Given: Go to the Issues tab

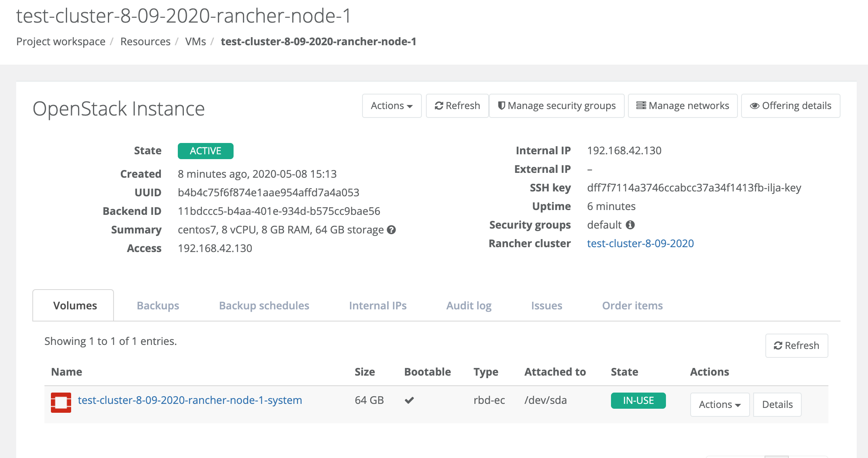Looking at the screenshot, I should pyautogui.click(x=547, y=306).
